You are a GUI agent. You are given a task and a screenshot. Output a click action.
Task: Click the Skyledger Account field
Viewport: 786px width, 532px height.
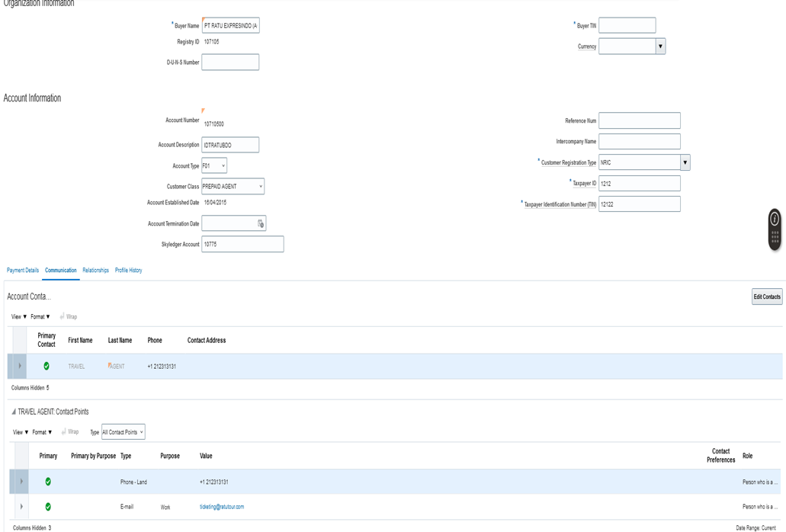coord(242,244)
